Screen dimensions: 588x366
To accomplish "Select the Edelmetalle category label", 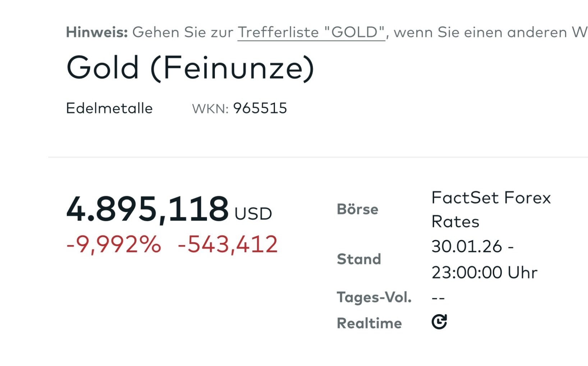I will coord(109,108).
